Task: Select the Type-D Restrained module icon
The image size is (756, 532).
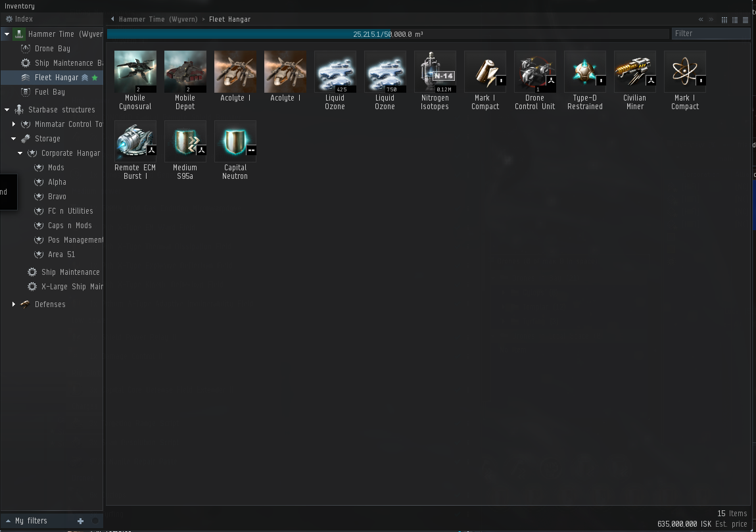Action: pyautogui.click(x=585, y=72)
